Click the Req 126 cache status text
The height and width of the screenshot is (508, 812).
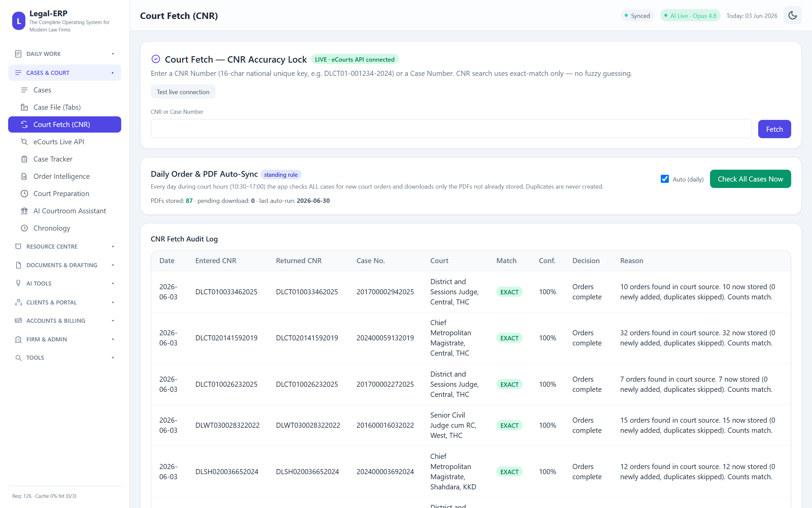[x=44, y=496]
